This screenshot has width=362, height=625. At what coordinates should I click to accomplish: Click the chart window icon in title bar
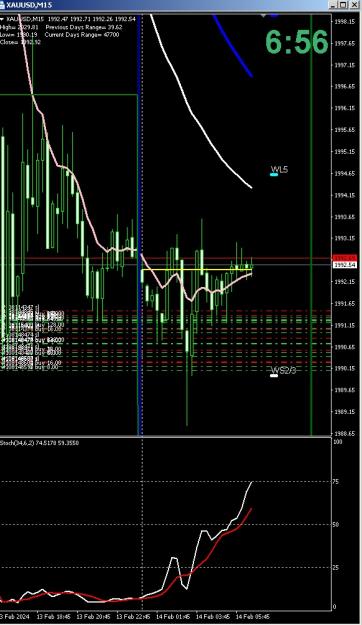point(3,5)
